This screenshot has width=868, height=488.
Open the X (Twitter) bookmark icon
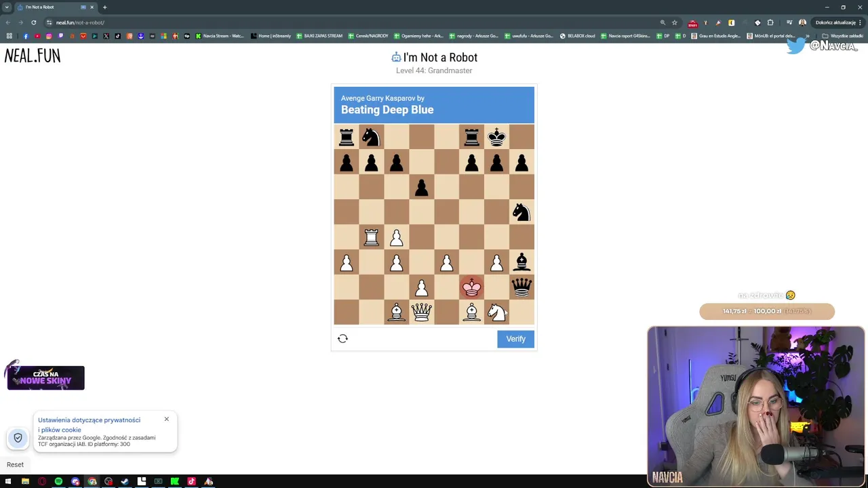pyautogui.click(x=106, y=36)
